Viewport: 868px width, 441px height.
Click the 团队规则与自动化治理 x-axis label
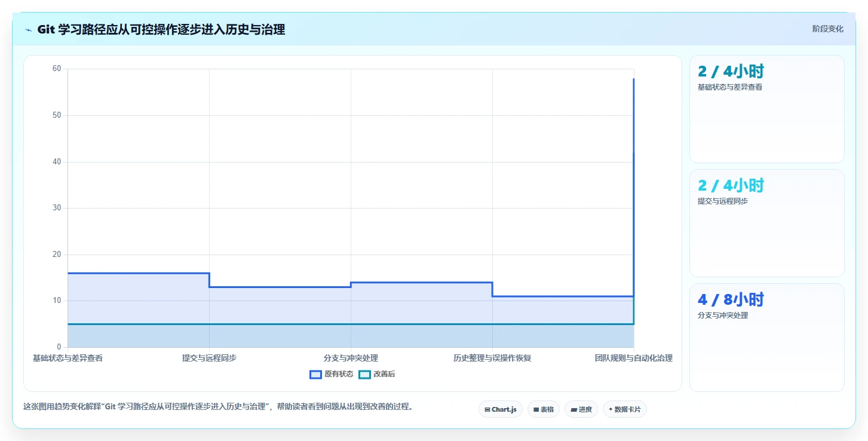point(634,359)
